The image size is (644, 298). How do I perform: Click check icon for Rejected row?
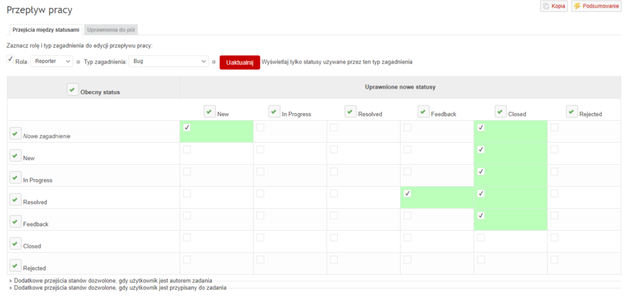click(16, 265)
